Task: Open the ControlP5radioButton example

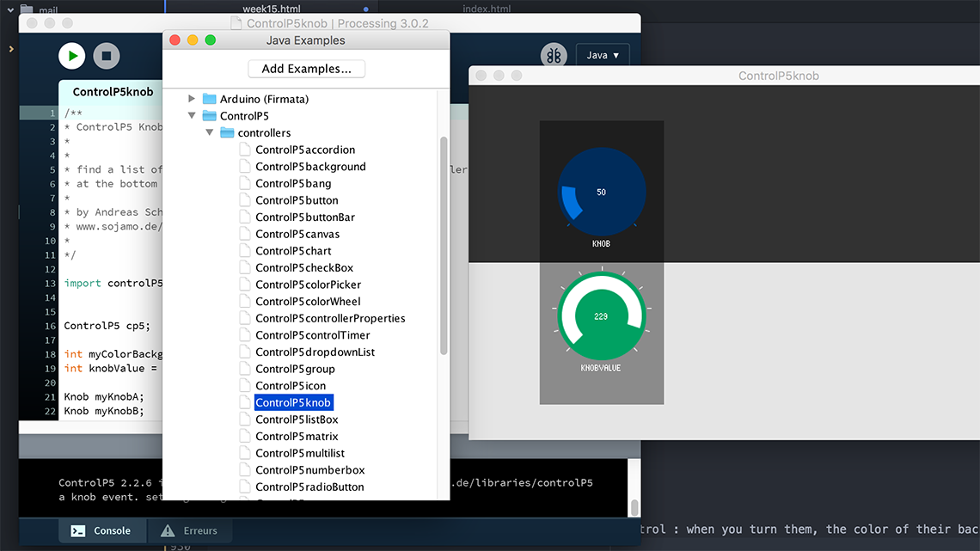Action: click(x=309, y=487)
